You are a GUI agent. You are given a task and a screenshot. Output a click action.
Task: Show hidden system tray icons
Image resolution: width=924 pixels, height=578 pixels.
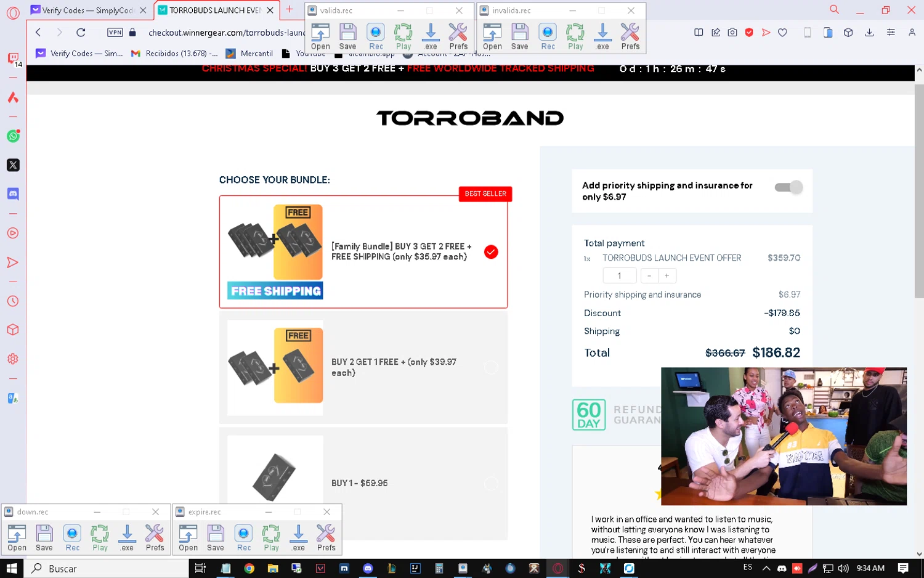point(766,568)
